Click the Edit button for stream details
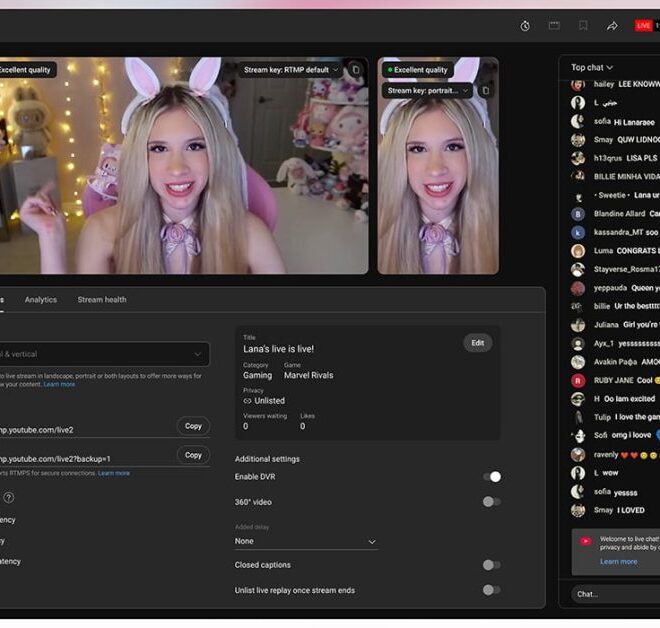 pos(478,343)
